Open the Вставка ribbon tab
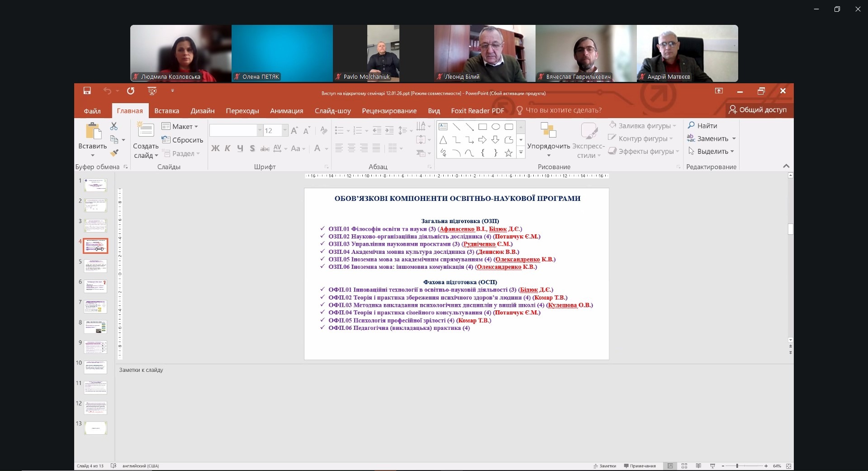Screen dimensions: 868x471 tap(166, 111)
